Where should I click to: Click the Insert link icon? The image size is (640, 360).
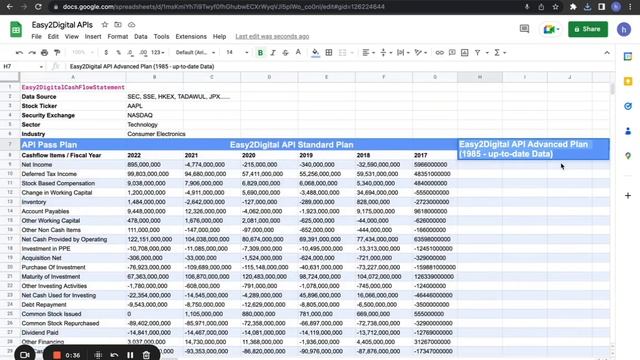[439, 53]
